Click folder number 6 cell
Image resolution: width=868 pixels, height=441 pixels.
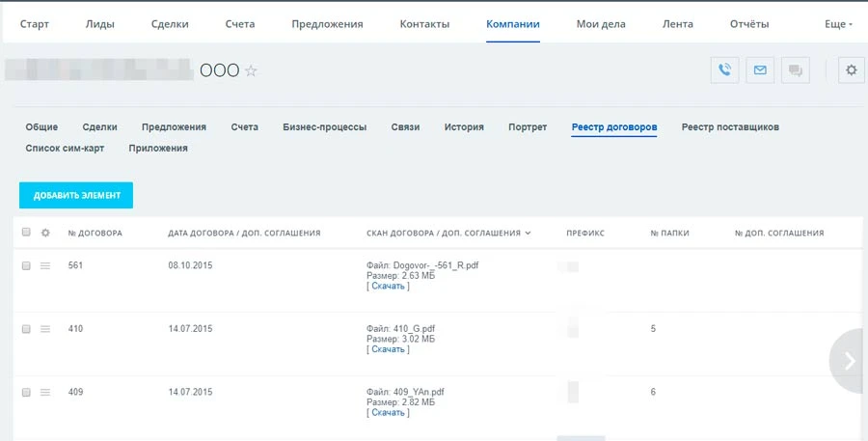click(x=653, y=392)
